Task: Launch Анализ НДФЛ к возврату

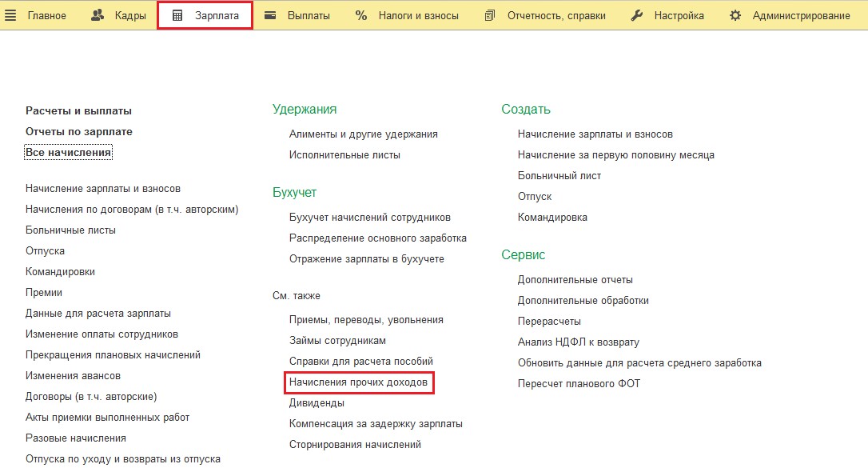Action: coord(579,342)
